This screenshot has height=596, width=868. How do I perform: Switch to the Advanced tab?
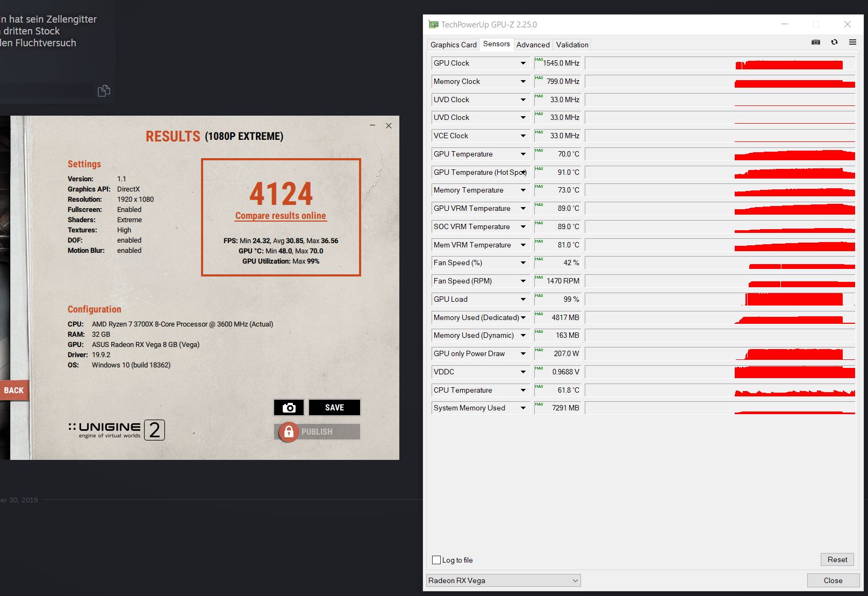(533, 45)
